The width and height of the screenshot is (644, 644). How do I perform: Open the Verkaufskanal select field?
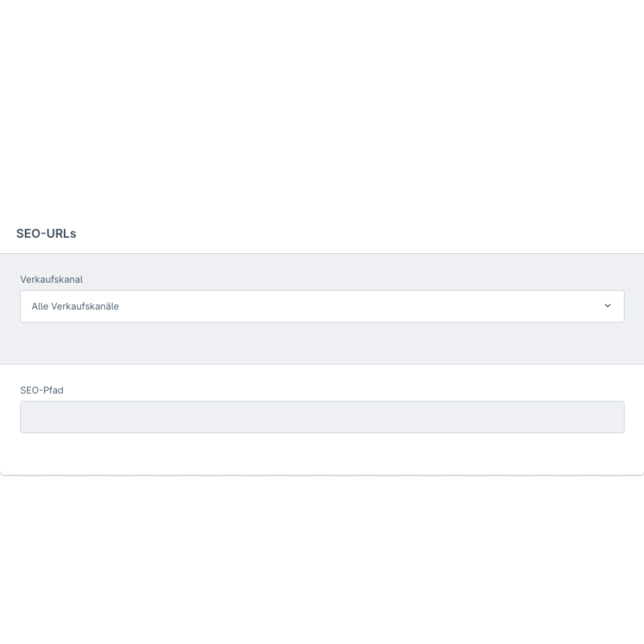[322, 306]
